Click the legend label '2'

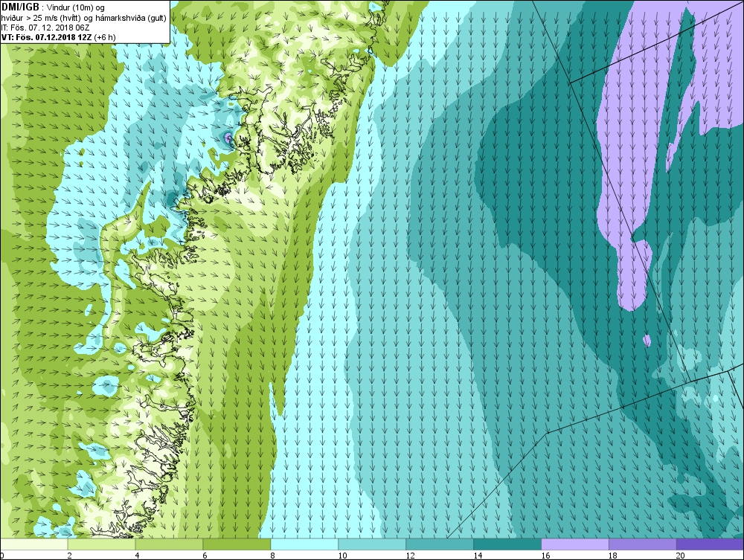tap(70, 556)
